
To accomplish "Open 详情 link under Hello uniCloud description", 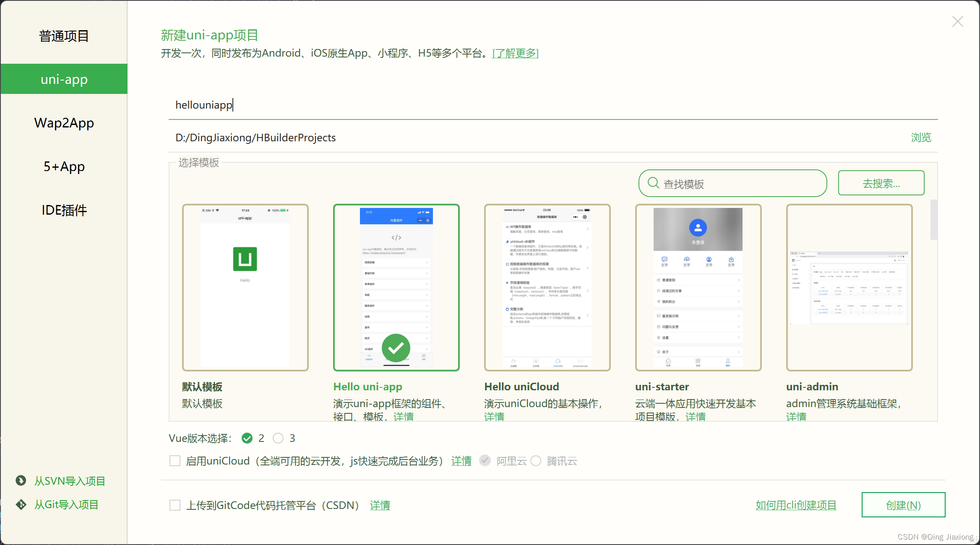I will point(494,416).
